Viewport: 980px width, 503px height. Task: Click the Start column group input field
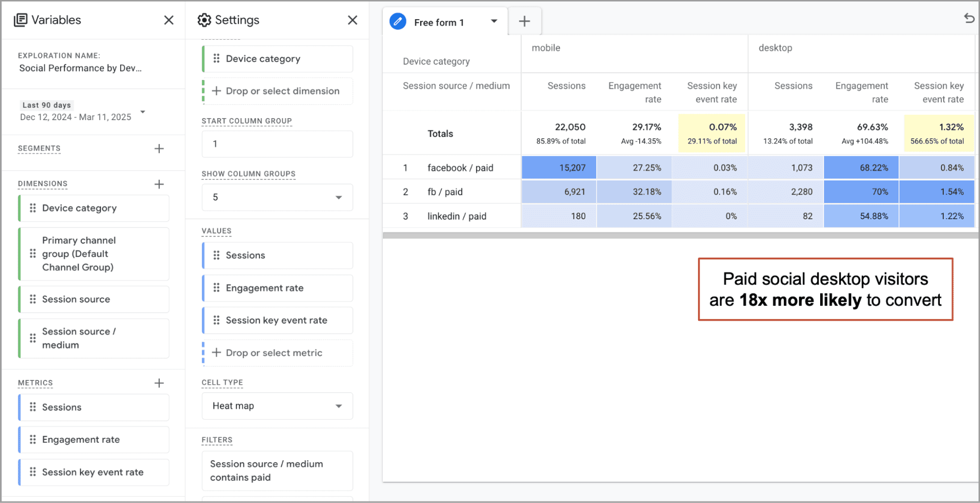coord(277,144)
